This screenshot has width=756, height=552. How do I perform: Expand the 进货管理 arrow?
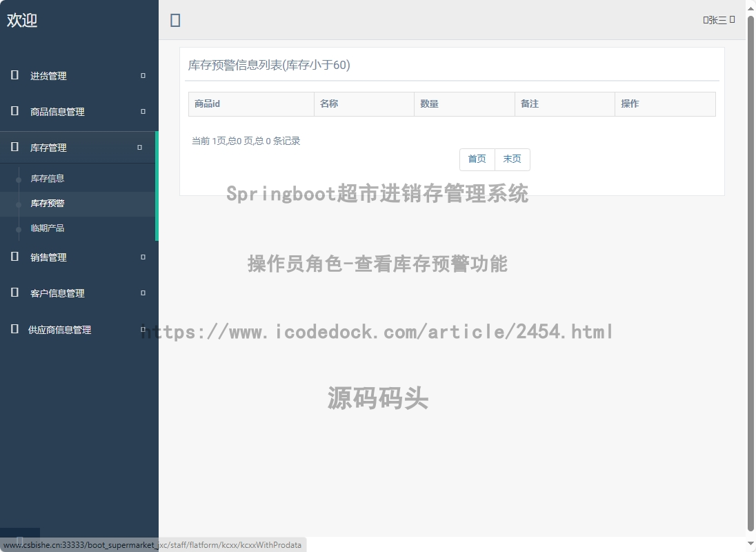[x=143, y=76]
